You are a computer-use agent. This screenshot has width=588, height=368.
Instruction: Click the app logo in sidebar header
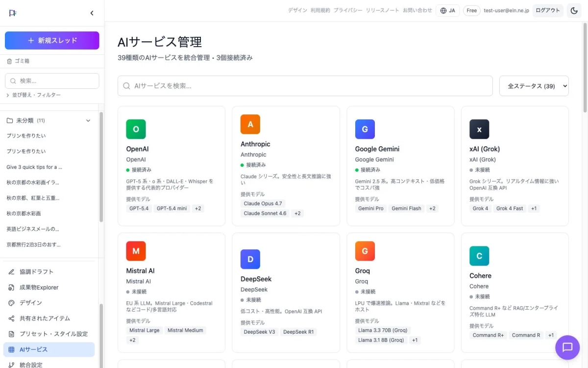click(x=13, y=13)
